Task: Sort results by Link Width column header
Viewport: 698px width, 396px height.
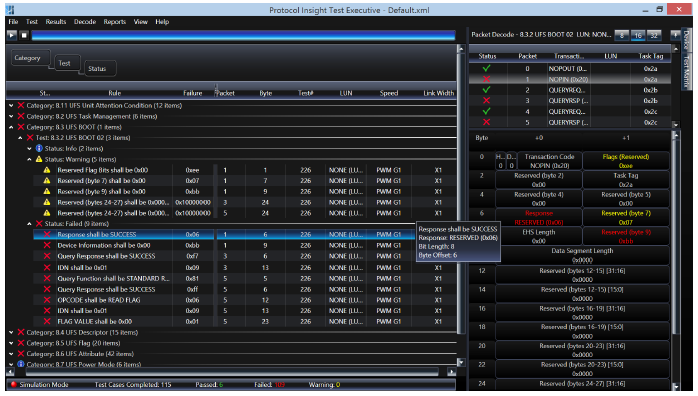Action: [438, 93]
